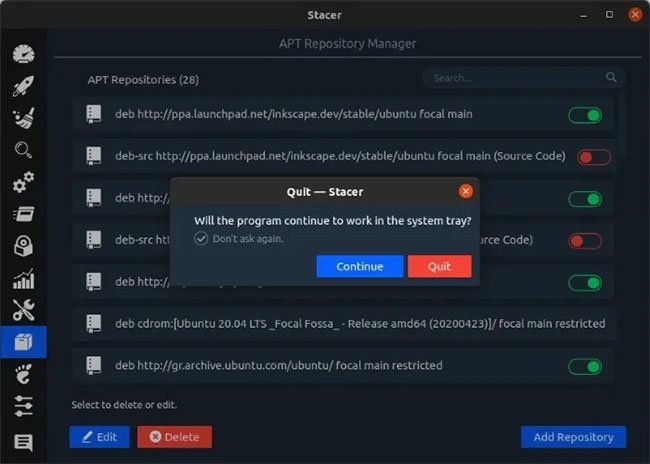The height and width of the screenshot is (464, 650).
Task: Open Gnome Settings footprint icon
Action: (24, 374)
